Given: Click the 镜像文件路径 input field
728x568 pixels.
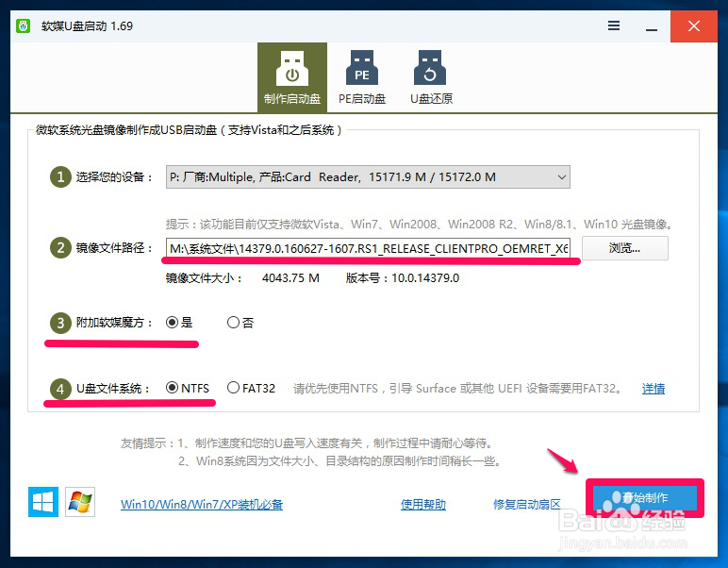Looking at the screenshot, I should [368, 248].
